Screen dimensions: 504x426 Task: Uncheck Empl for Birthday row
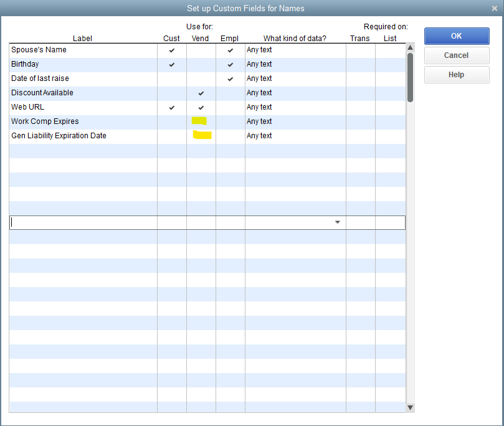point(231,64)
